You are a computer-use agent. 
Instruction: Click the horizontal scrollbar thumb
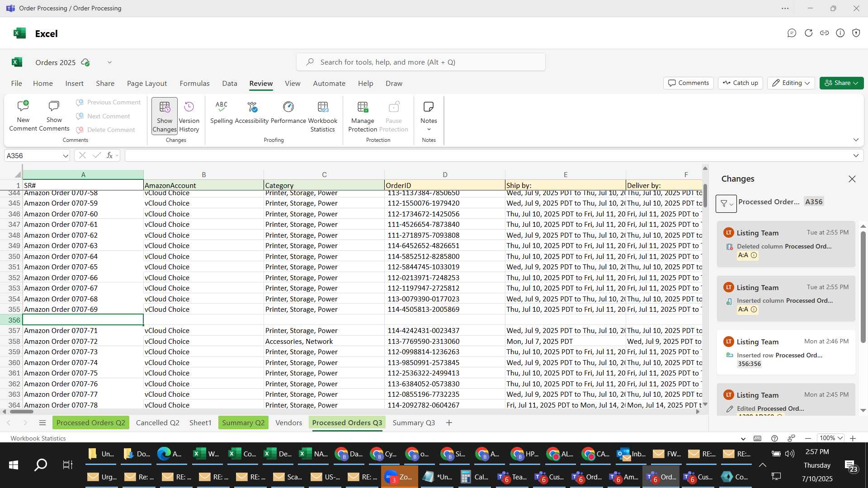pyautogui.click(x=22, y=412)
